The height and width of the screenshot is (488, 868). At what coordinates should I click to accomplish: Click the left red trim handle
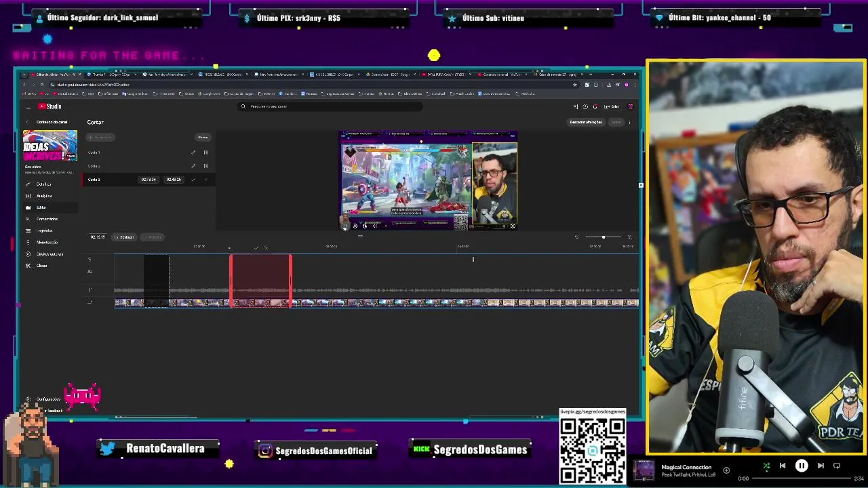coord(231,281)
